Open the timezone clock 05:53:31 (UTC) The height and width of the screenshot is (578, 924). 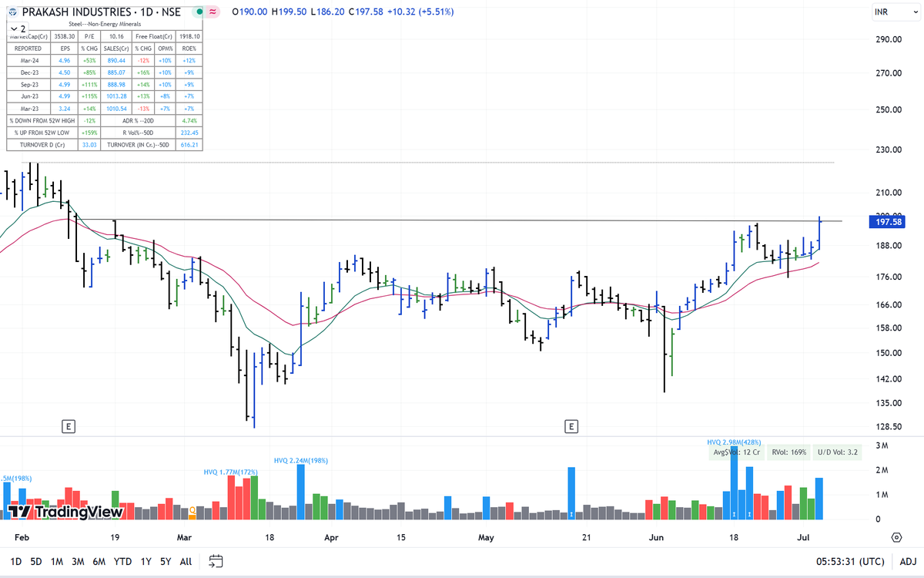[x=851, y=562]
